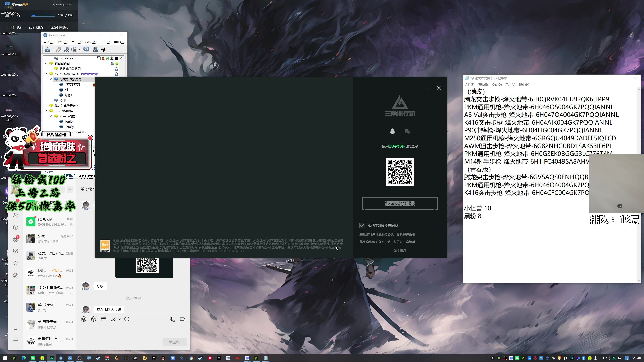Open WeChat phone sidebar icon
Screen dimensions: 644x362
point(16,327)
